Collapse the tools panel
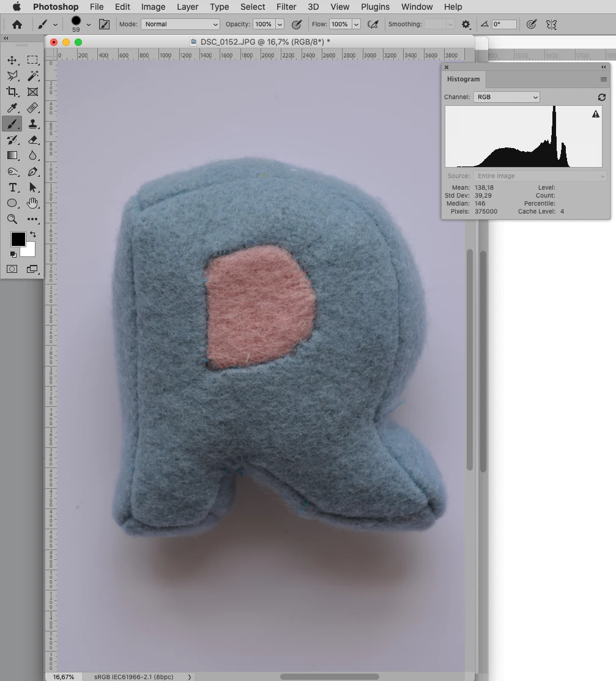This screenshot has width=616, height=681. pos(6,39)
